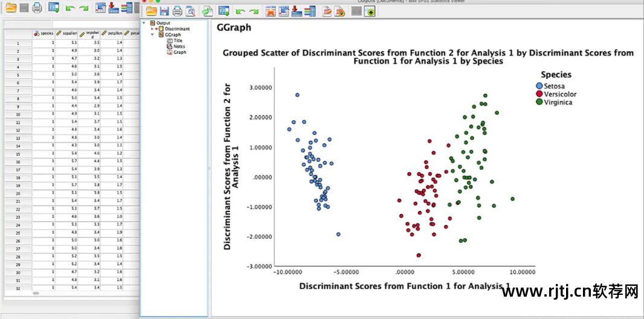Click sepallen value 5.8 in row 15
This screenshot has height=319, width=644.
click(66, 154)
